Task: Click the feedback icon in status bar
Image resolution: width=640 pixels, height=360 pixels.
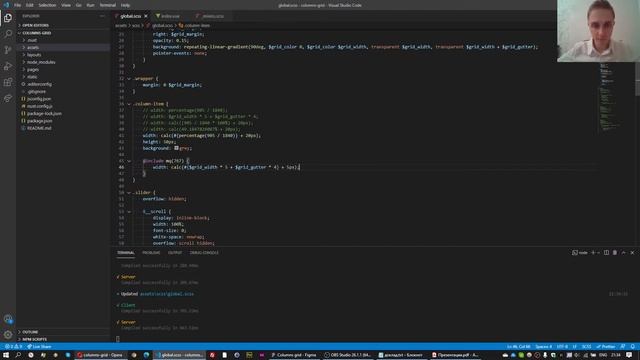Action: pos(623,347)
